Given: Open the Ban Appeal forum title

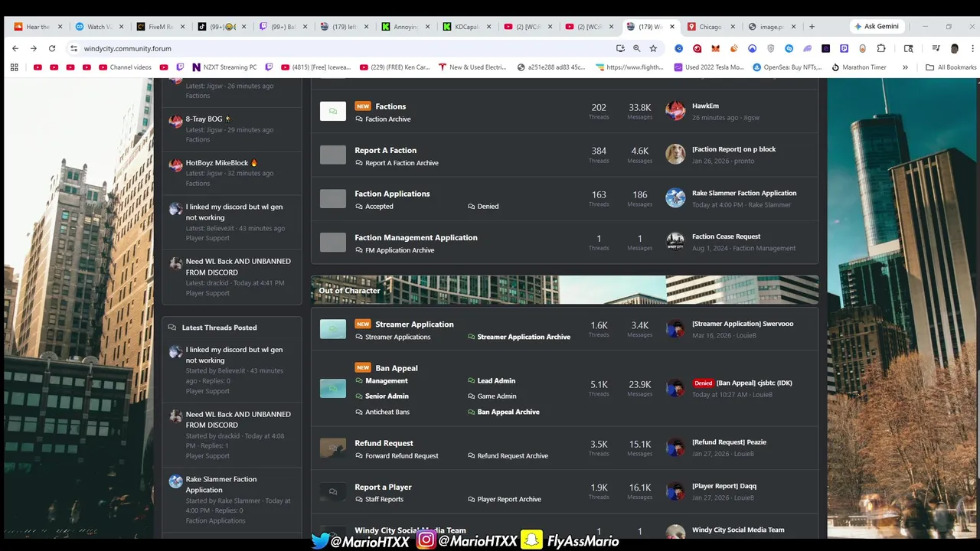Looking at the screenshot, I should pyautogui.click(x=396, y=368).
